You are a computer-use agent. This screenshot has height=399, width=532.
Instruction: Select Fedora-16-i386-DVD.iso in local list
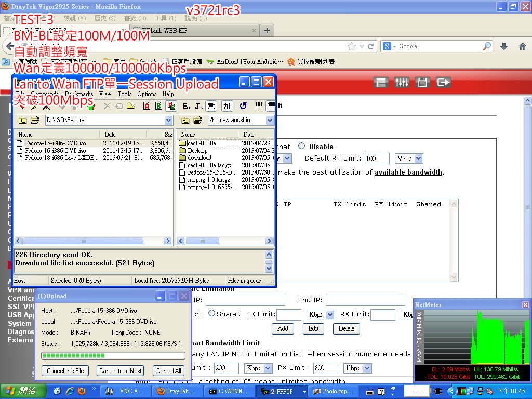point(55,150)
